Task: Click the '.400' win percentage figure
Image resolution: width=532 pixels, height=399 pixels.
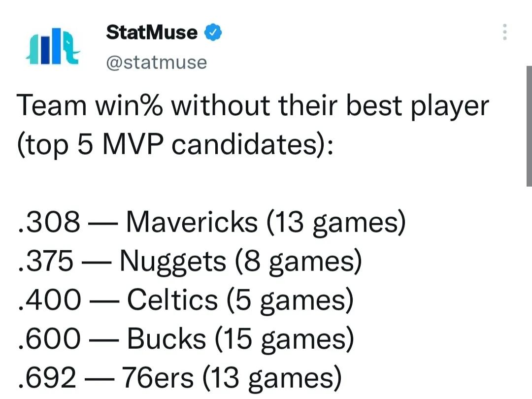Action: pyautogui.click(x=50, y=300)
